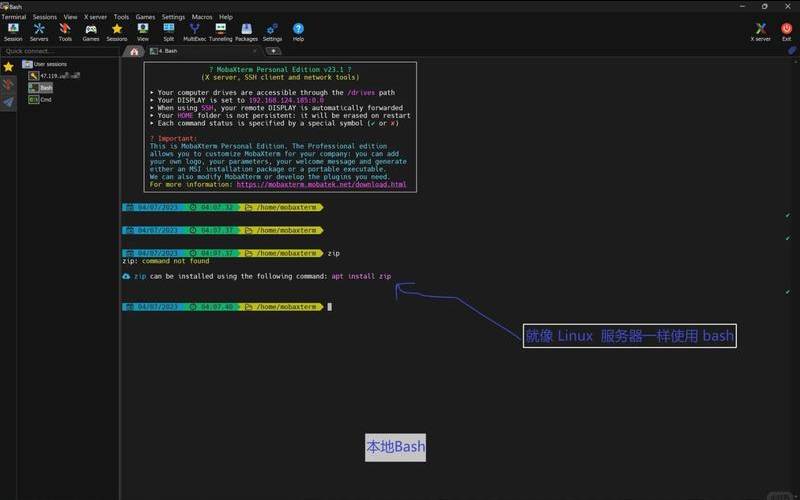Open the Macros menu
Image resolution: width=800 pixels, height=500 pixels.
click(x=202, y=17)
